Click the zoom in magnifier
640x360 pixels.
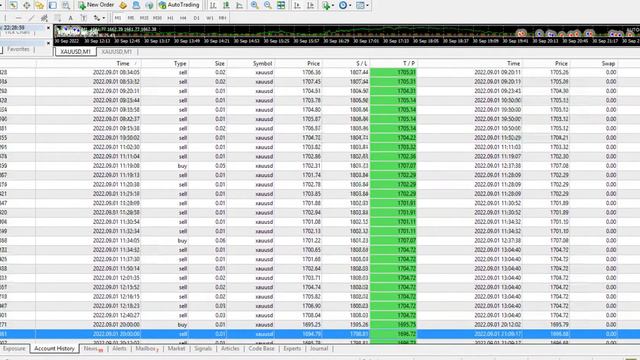point(254,5)
